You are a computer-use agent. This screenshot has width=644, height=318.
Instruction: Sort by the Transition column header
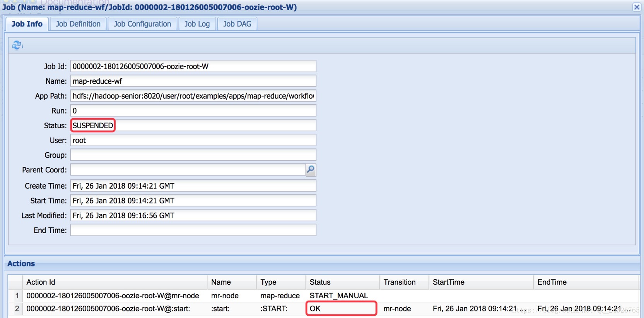[404, 282]
